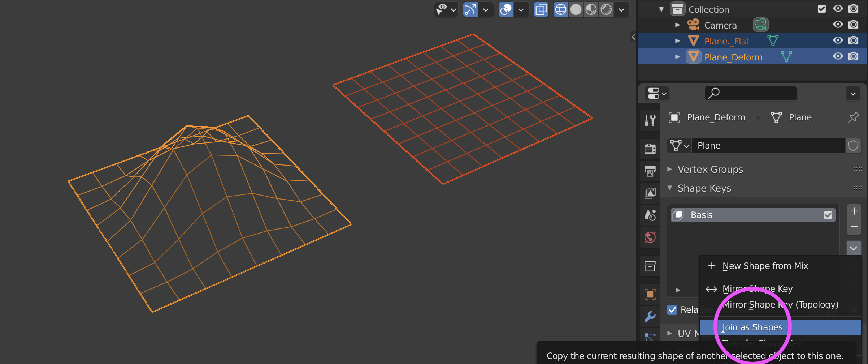This screenshot has height=364, width=868.
Task: Switch to rendered shading mode
Action: tap(606, 9)
